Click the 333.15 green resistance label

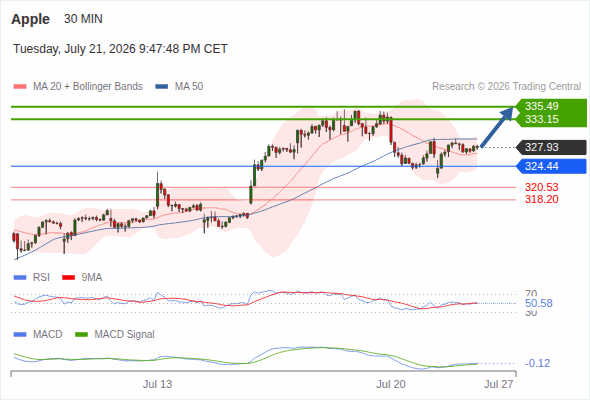click(541, 119)
